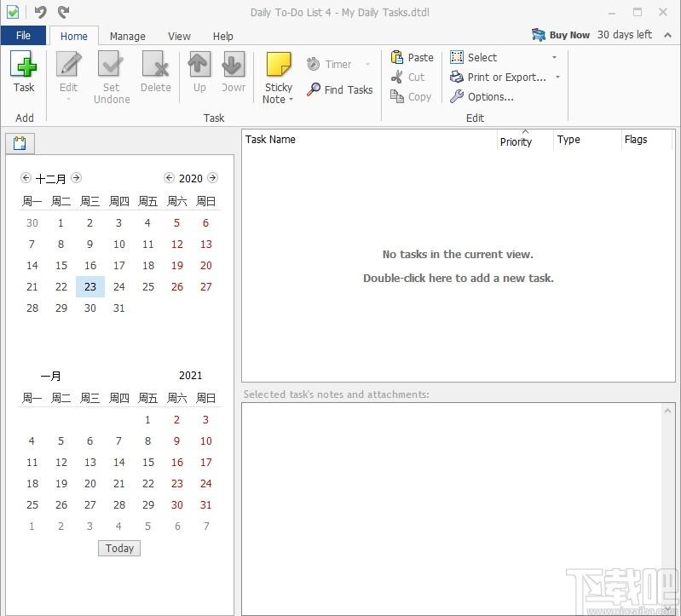
Task: Click the notes box scroll up arrow
Action: [667, 411]
